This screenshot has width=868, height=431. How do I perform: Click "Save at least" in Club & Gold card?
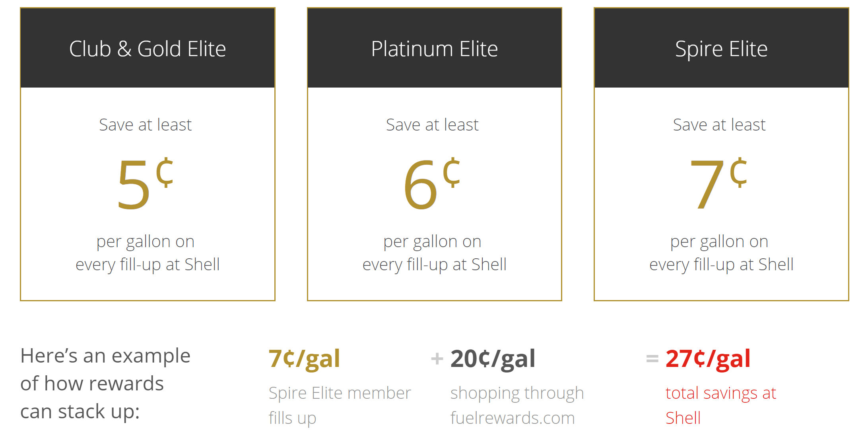146,125
